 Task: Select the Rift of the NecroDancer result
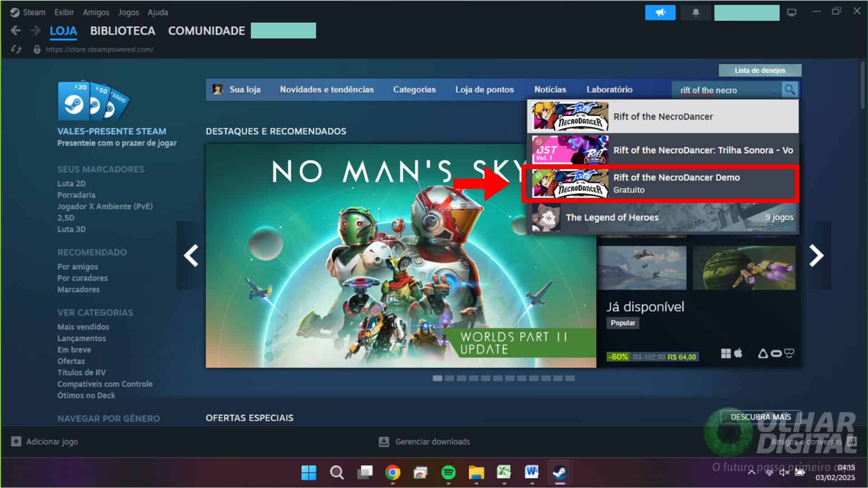click(x=663, y=116)
